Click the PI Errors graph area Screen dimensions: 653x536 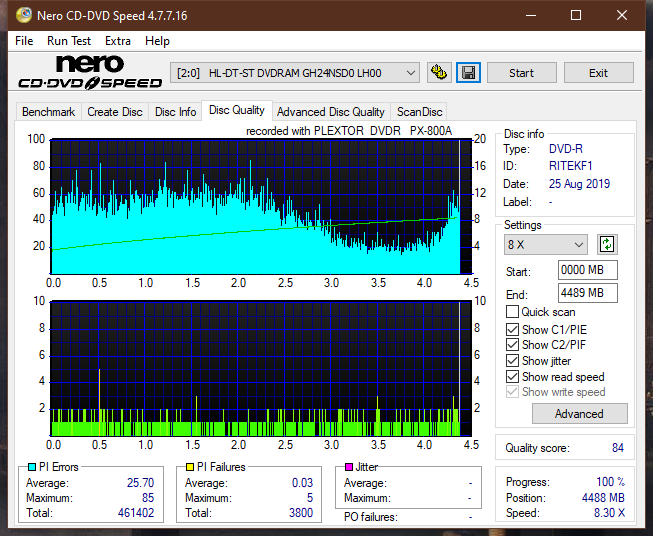261,207
